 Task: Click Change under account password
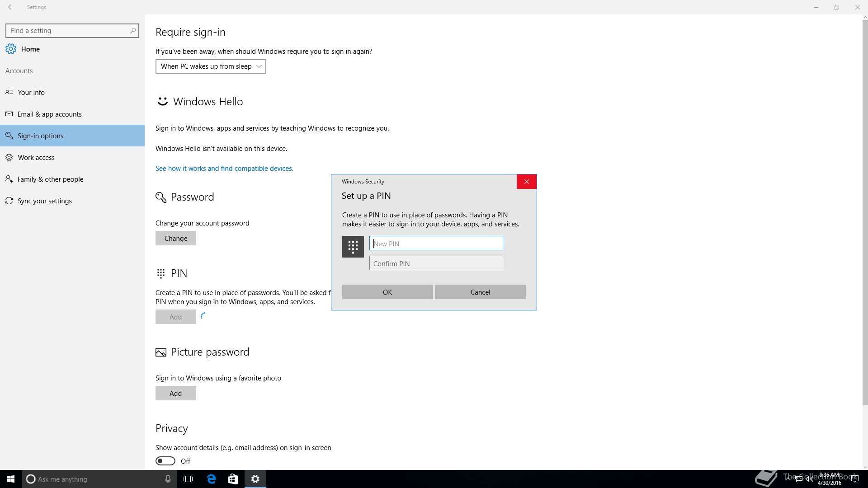[176, 238]
